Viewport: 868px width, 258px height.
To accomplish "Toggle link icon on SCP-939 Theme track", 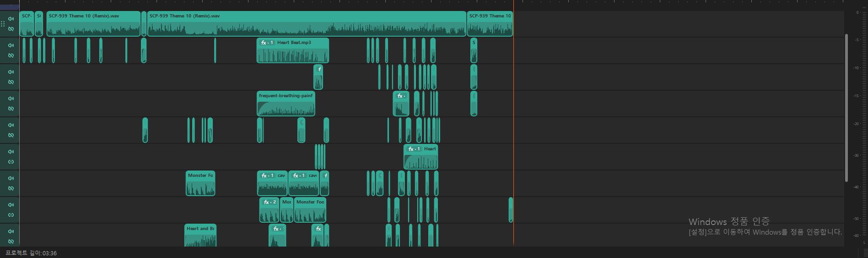I will [x=11, y=29].
